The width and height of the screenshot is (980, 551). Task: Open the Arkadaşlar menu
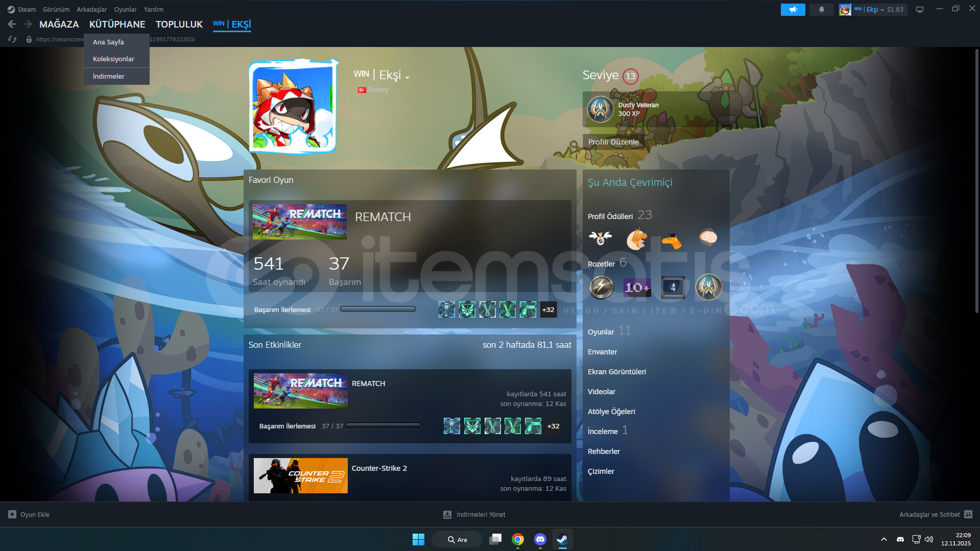click(92, 9)
